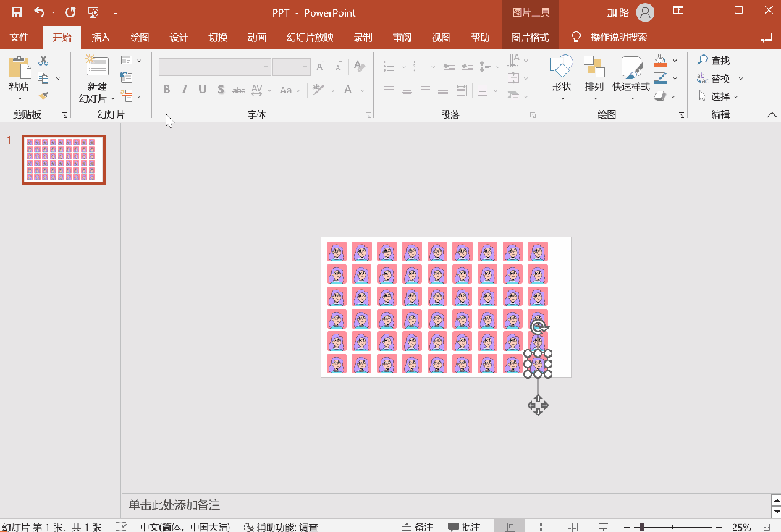781x532 pixels.
Task: Toggle the 备注 notes pane
Action: tap(418, 526)
